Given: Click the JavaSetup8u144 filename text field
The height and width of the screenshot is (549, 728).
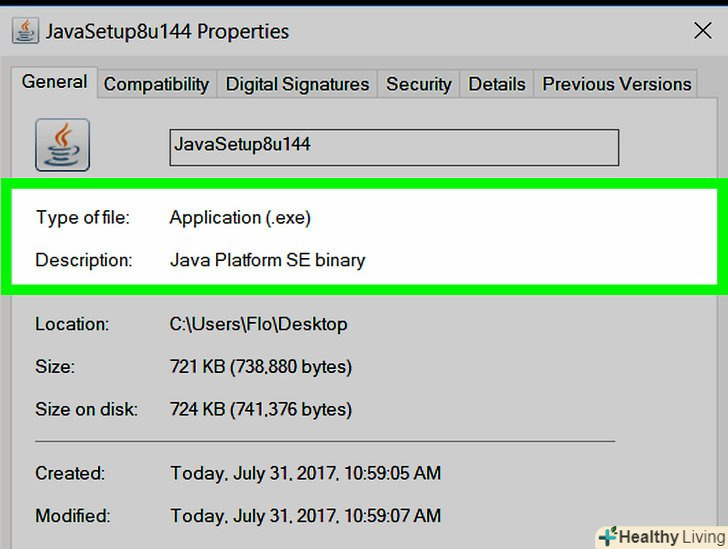Looking at the screenshot, I should point(394,146).
